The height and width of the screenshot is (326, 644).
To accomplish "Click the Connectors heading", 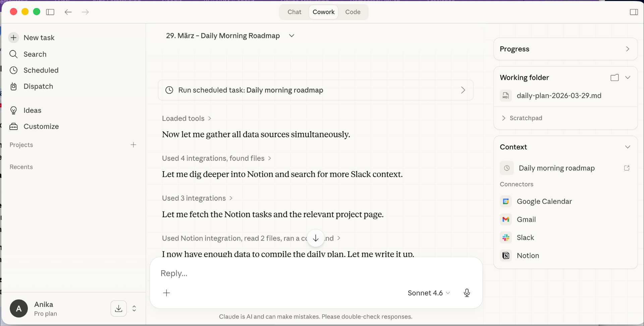I will 517,184.
